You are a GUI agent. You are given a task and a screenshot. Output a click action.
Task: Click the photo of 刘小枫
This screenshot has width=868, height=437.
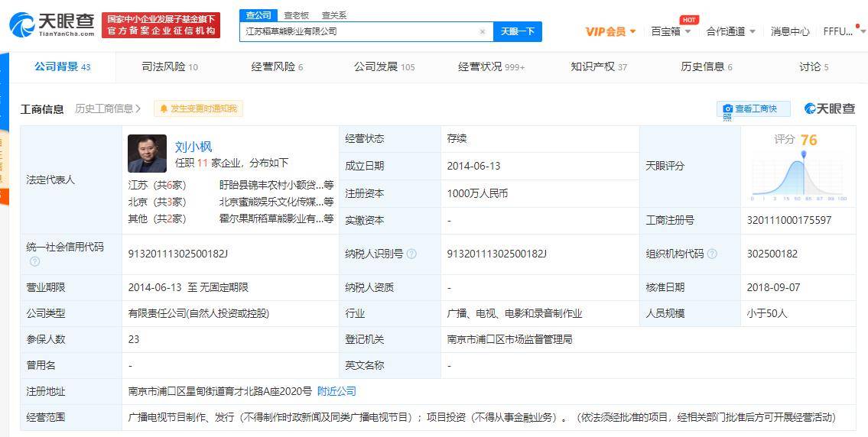(147, 154)
